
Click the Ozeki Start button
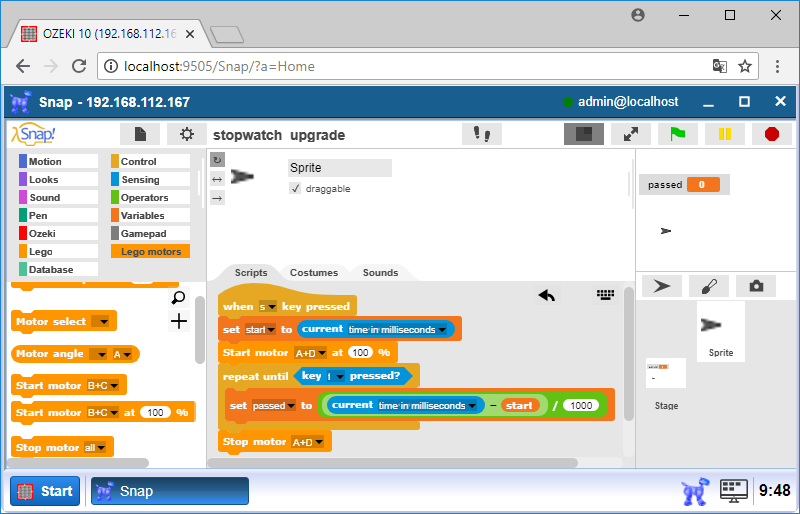[x=45, y=491]
